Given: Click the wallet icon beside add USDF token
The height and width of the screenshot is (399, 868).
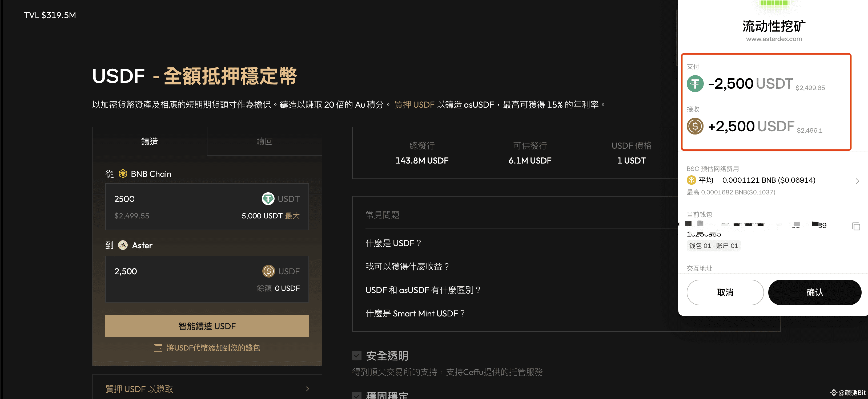Looking at the screenshot, I should click(158, 348).
